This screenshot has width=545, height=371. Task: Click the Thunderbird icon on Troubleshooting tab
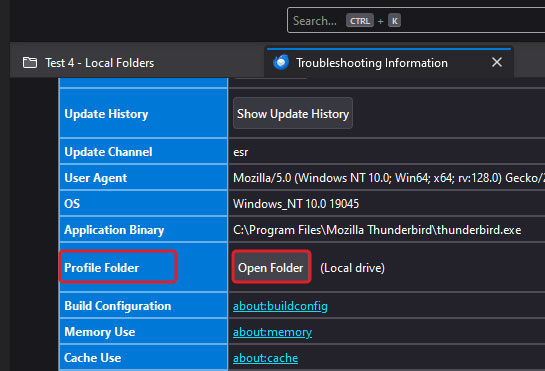coord(281,63)
